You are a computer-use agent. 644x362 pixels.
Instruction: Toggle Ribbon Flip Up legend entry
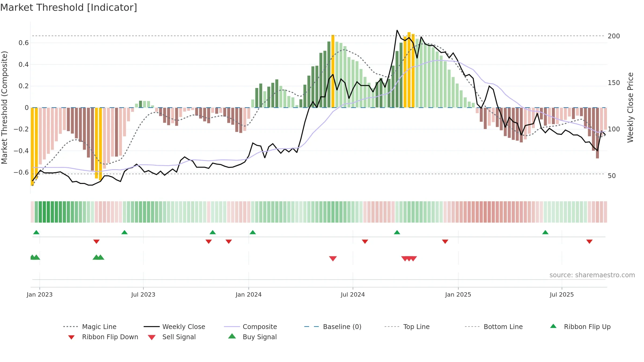pyautogui.click(x=580, y=327)
